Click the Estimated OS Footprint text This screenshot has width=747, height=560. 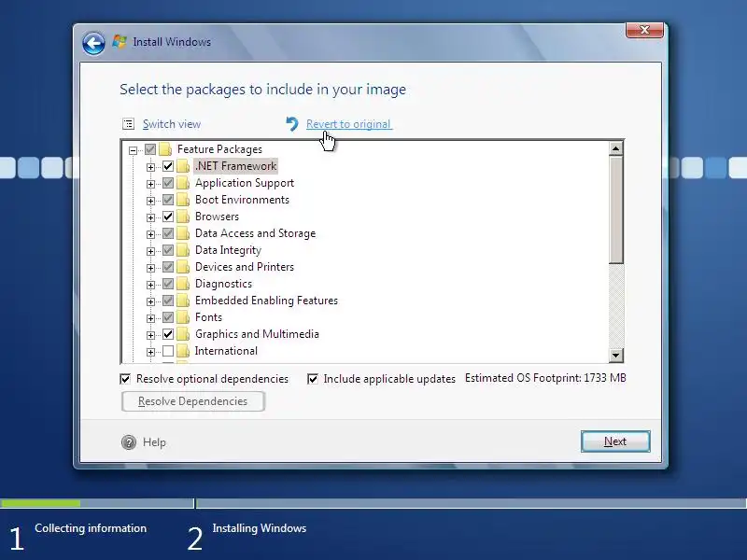tap(545, 378)
